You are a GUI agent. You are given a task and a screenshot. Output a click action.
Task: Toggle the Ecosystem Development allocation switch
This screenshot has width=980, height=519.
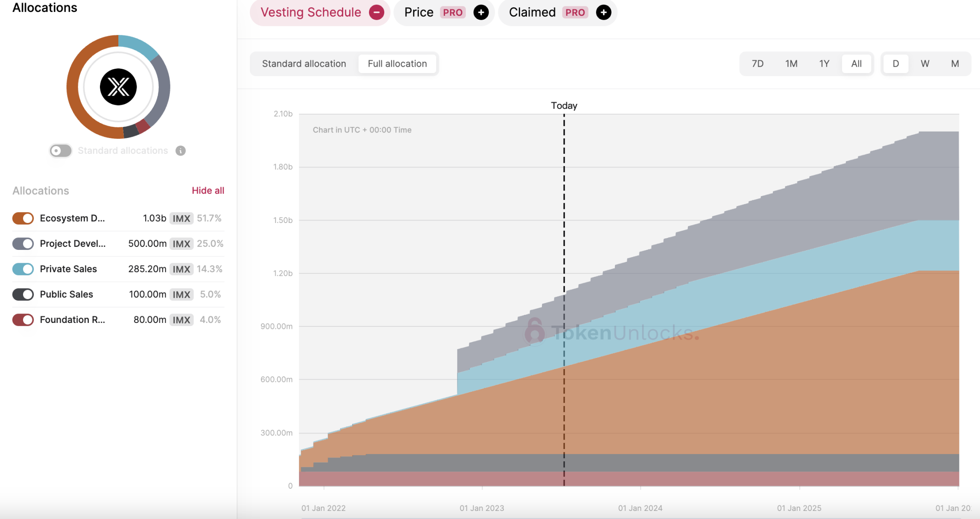tap(22, 218)
